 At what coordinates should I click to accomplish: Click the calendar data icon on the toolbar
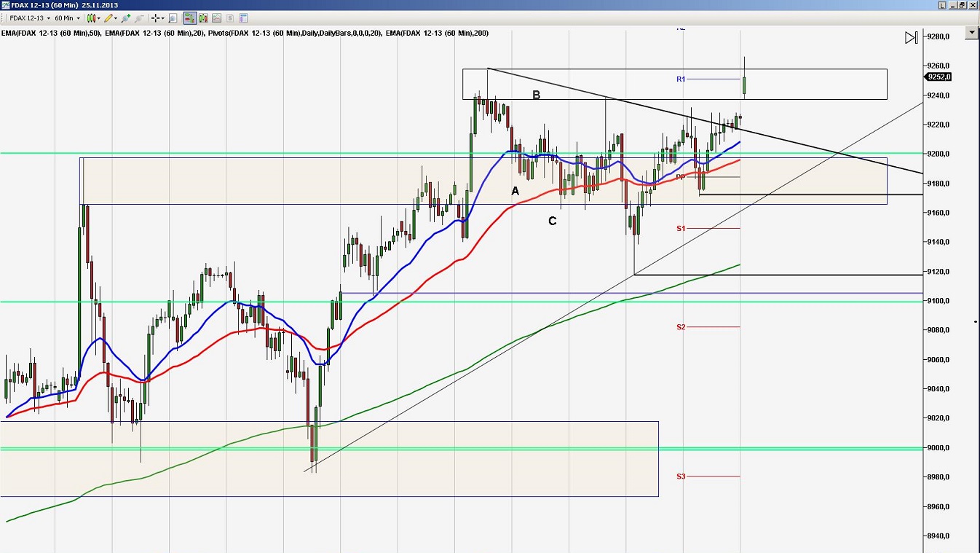click(x=242, y=17)
